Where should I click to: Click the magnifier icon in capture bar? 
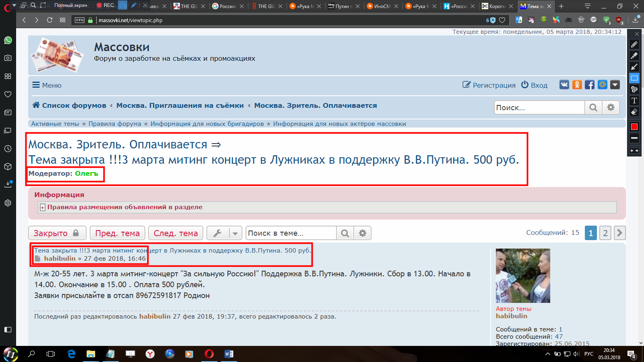[x=33, y=5]
